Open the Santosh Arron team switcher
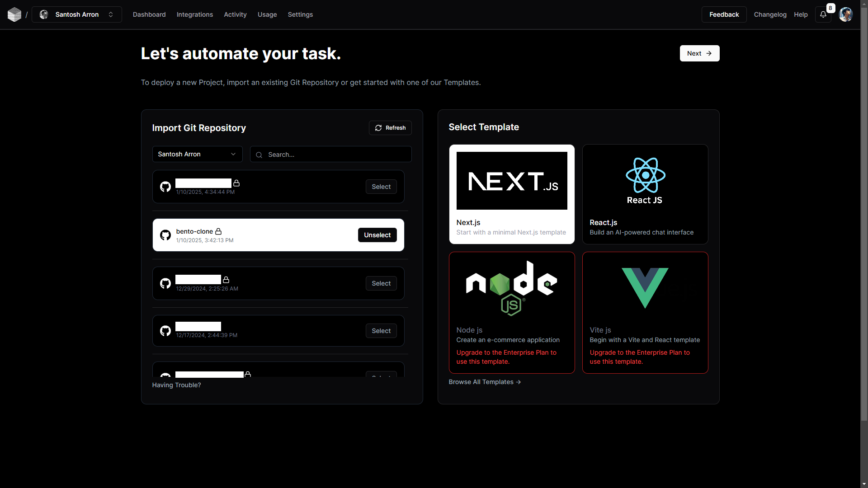The image size is (868, 488). coord(77,14)
